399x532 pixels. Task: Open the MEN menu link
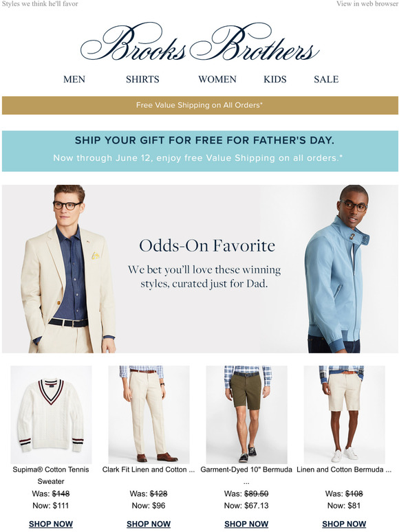click(x=74, y=80)
